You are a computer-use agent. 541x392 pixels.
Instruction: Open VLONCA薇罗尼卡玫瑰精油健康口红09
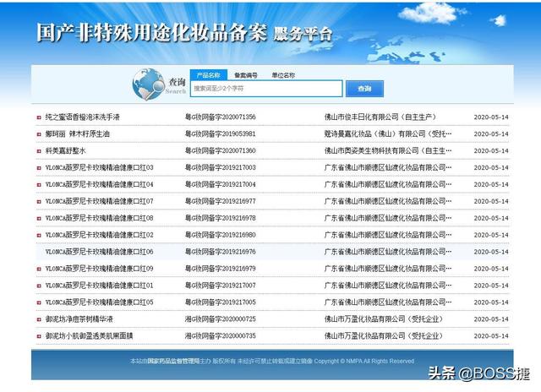[100, 269]
